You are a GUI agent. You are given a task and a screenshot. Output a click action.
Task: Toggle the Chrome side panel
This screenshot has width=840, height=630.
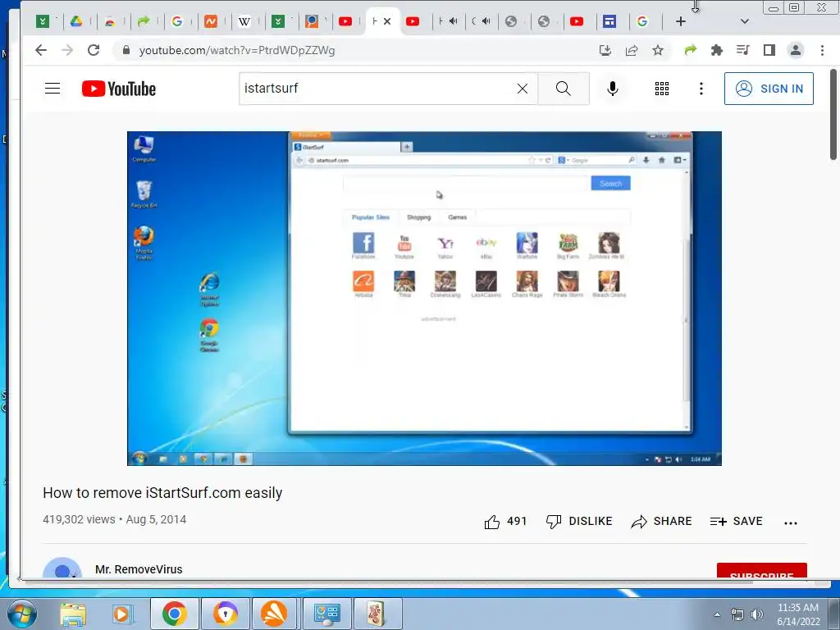pyautogui.click(x=769, y=50)
